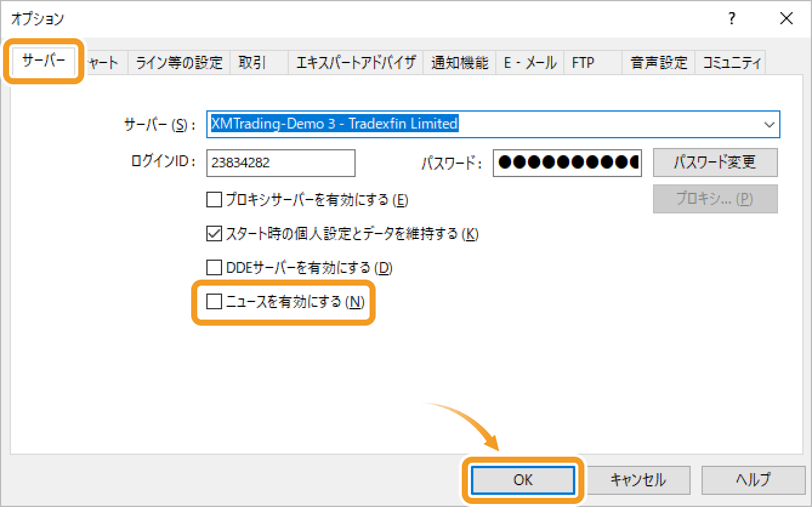
Task: Click the サーバー tab
Action: 44,61
